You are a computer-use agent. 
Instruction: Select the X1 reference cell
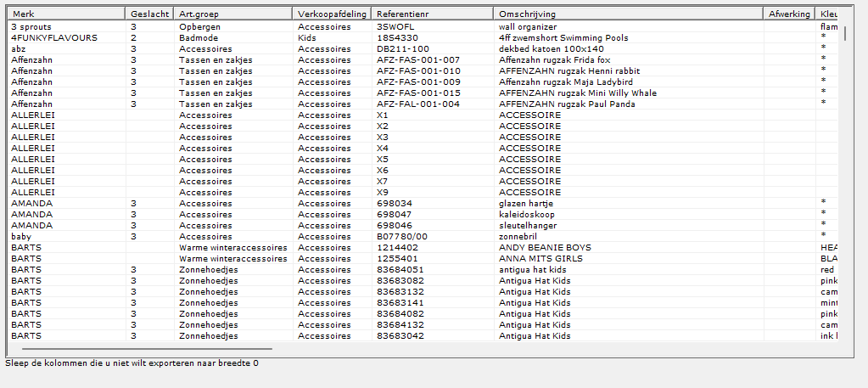pyautogui.click(x=383, y=115)
